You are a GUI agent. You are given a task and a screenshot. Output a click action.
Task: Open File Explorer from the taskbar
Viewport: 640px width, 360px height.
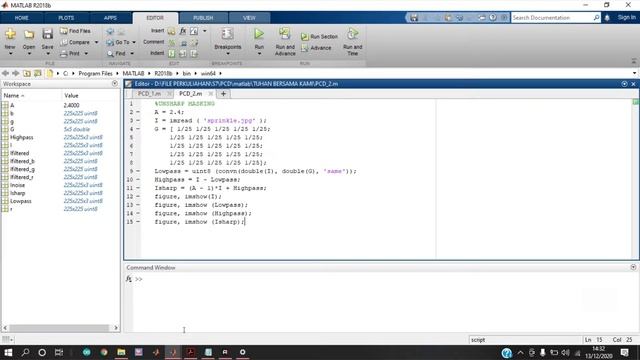(121, 352)
